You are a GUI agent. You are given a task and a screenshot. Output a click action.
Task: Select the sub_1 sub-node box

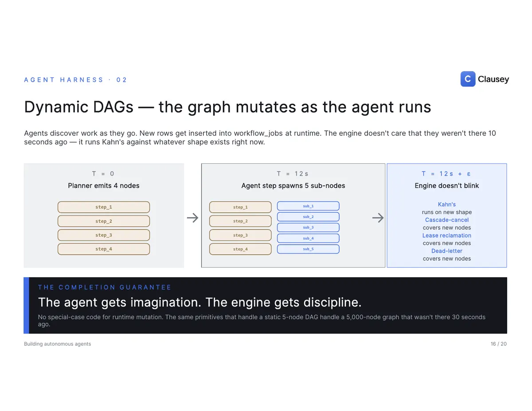[308, 206]
